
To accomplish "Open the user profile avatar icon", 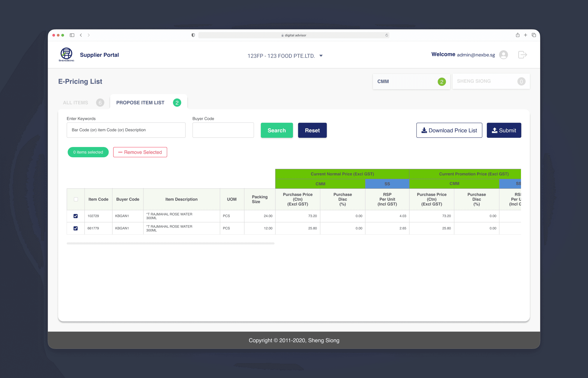I will tap(503, 54).
